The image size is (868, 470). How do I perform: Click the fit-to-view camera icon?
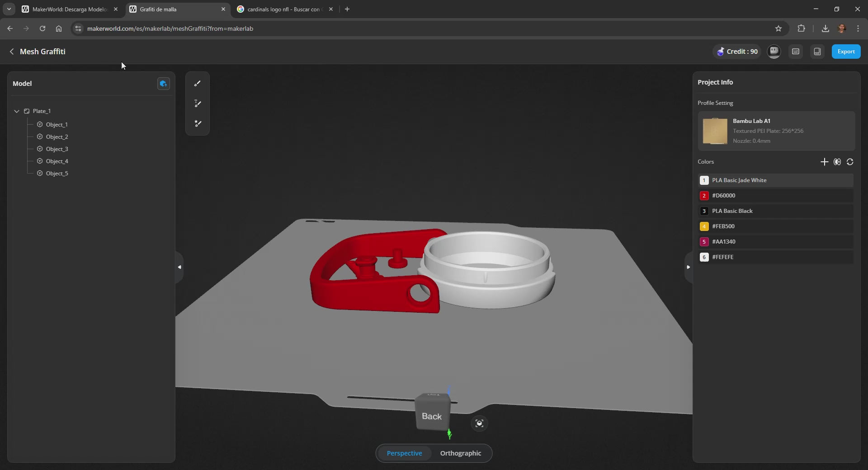pyautogui.click(x=479, y=423)
